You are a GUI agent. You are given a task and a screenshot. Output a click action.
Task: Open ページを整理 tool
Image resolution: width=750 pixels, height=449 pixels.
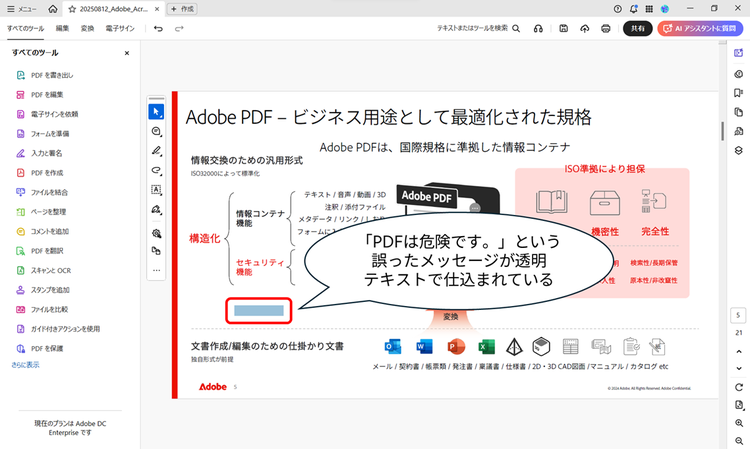tap(41, 212)
